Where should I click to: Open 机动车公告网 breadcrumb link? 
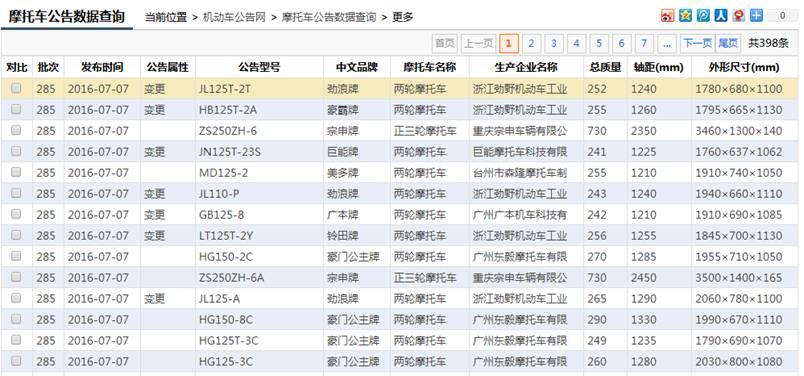[234, 17]
